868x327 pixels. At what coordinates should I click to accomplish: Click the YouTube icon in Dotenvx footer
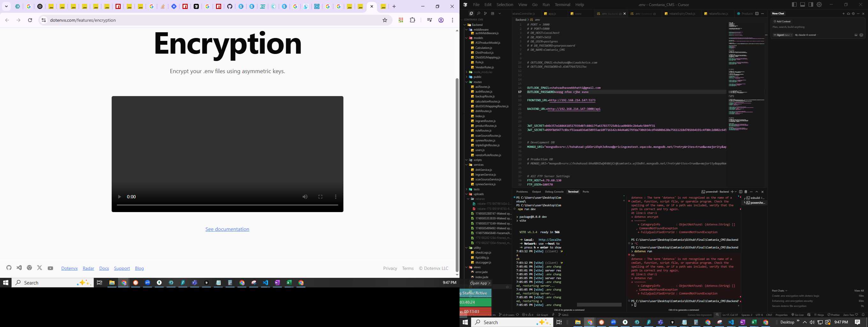click(x=50, y=268)
